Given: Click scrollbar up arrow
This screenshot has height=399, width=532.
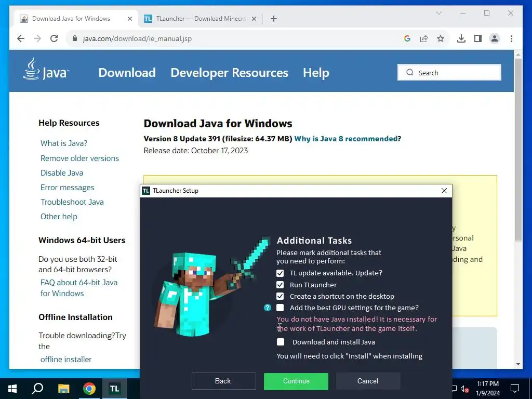Looking at the screenshot, I should click(518, 54).
